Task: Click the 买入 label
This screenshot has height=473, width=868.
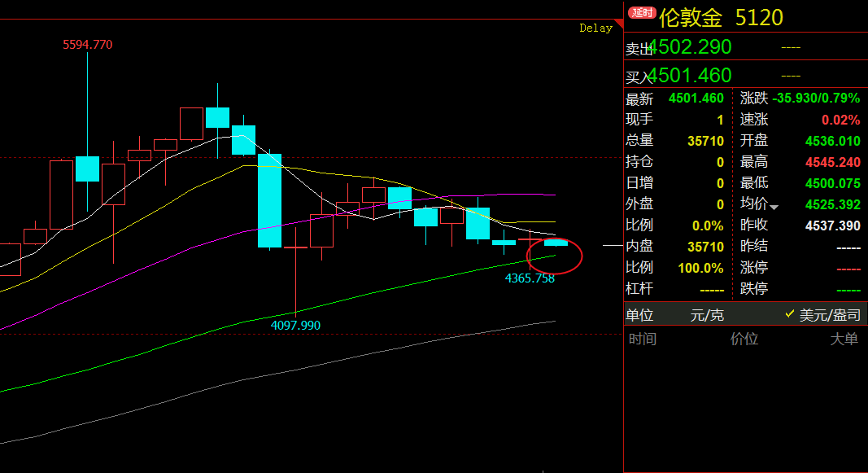Action: click(638, 77)
